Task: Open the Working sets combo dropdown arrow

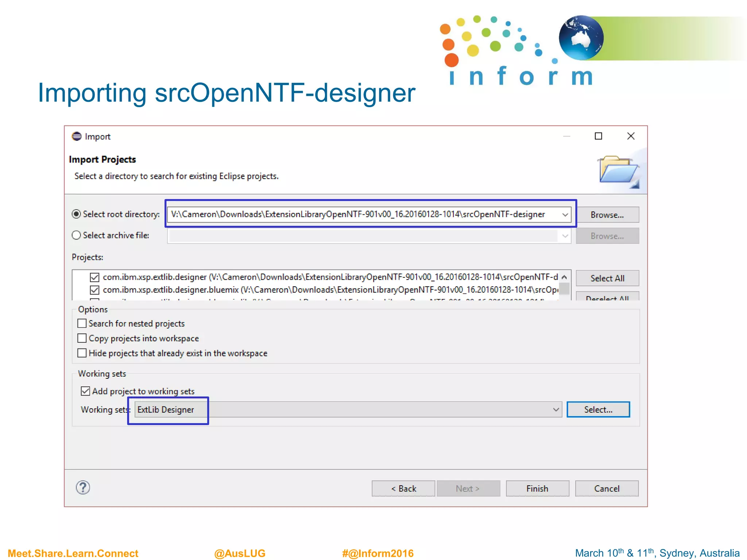Action: (556, 410)
